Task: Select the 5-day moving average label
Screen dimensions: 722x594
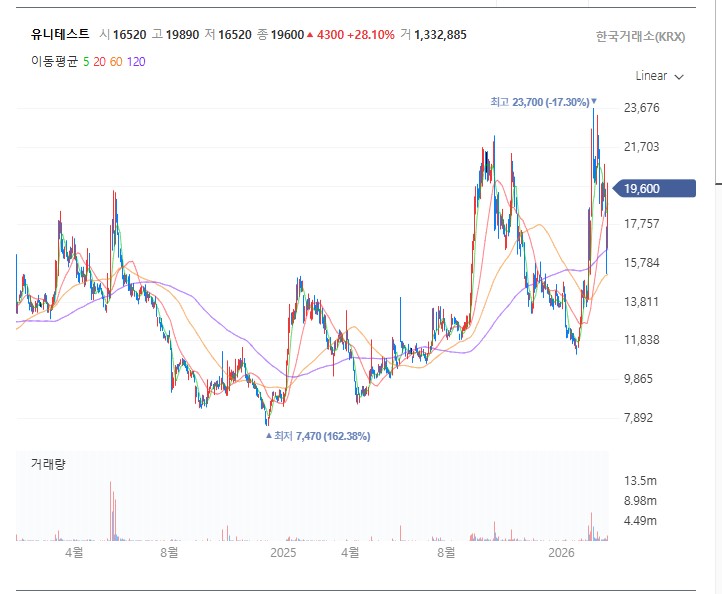Action: pyautogui.click(x=86, y=62)
